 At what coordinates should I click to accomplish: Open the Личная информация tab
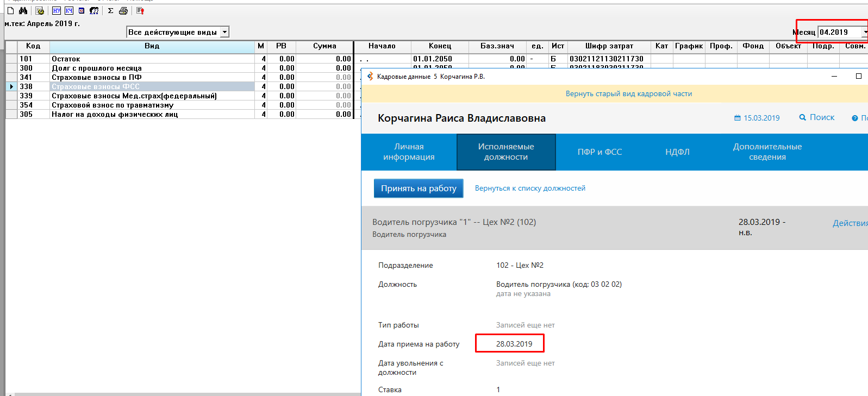409,152
